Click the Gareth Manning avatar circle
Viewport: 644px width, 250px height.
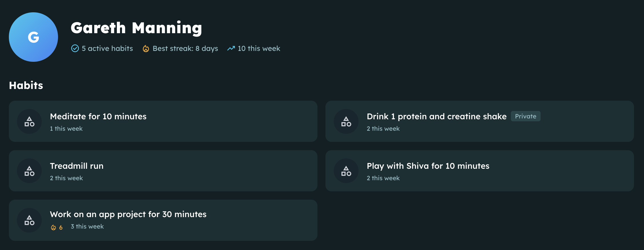[x=33, y=37]
